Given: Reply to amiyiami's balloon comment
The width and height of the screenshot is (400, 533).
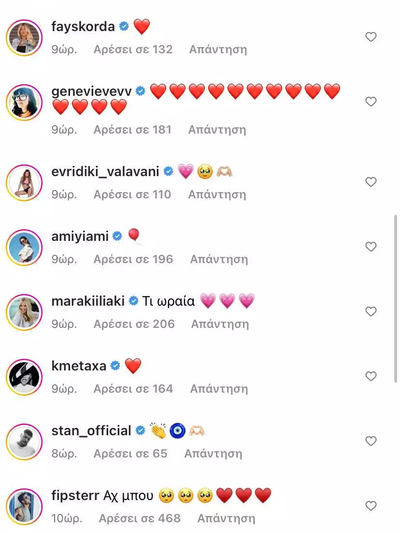Looking at the screenshot, I should click(219, 259).
